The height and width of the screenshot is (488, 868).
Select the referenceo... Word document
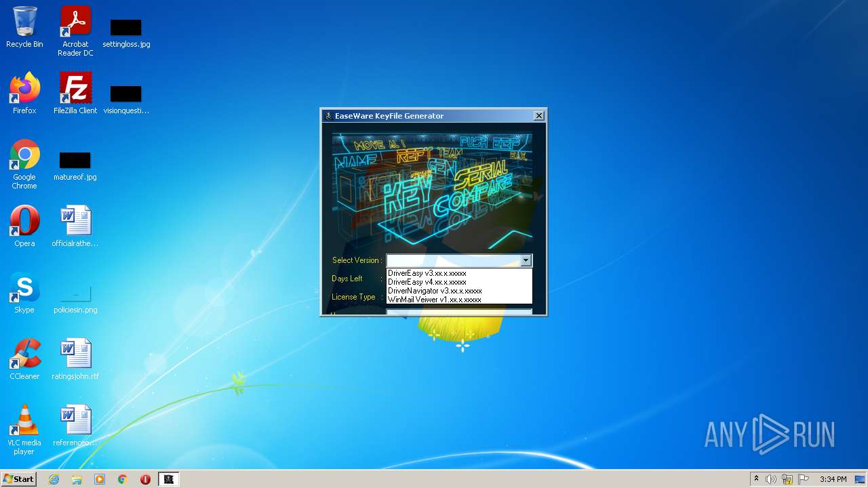75,426
